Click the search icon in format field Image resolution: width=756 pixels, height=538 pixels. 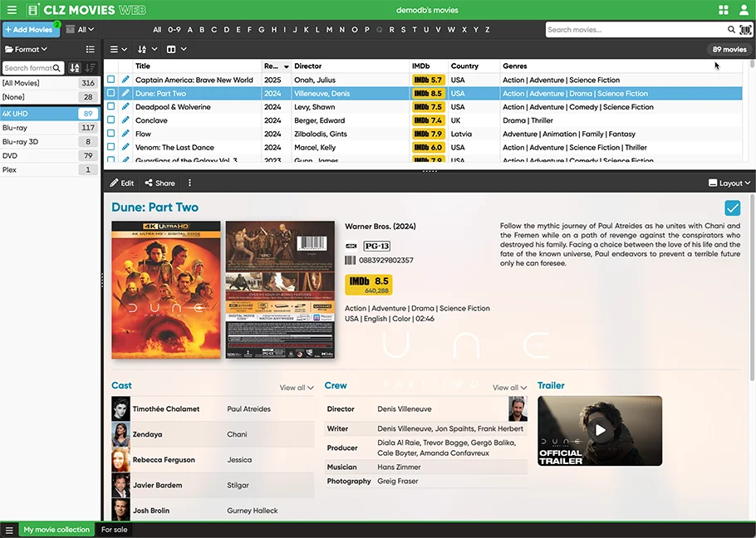[x=56, y=68]
